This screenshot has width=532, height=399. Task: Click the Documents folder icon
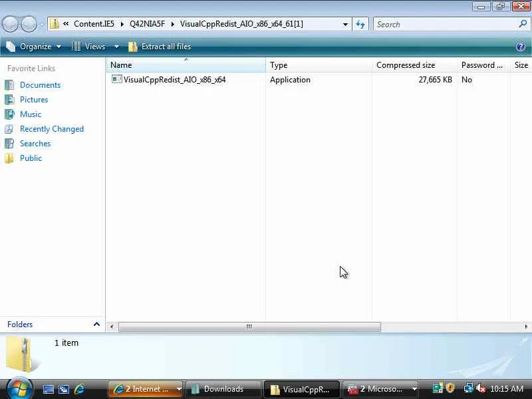[x=9, y=85]
